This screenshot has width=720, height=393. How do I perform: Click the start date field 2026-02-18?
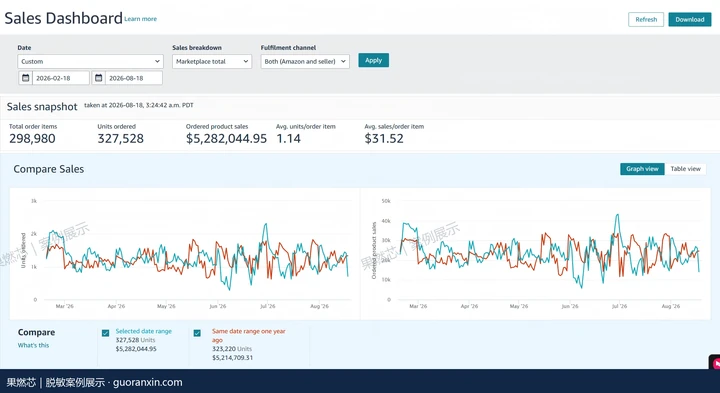61,78
